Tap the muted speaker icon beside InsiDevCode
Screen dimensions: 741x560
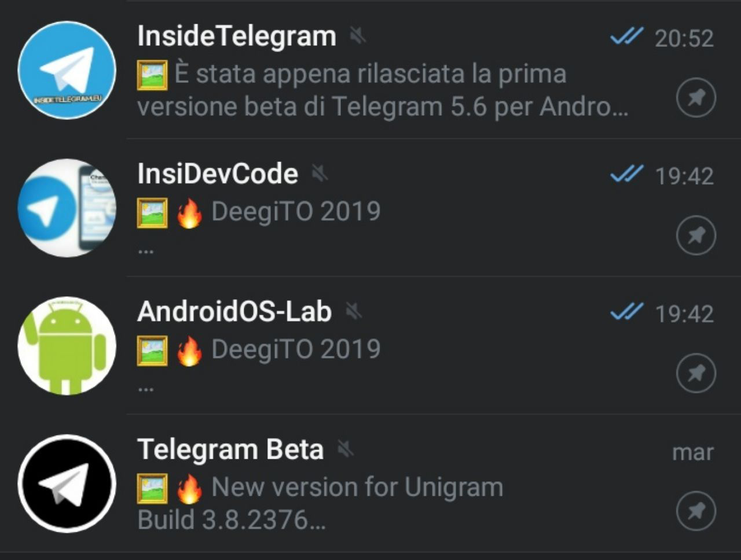click(x=320, y=174)
